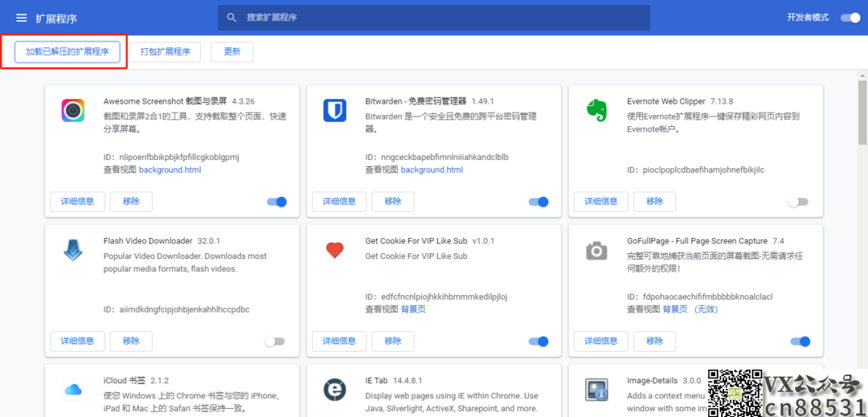Click the Update (更新) button
Image resolution: width=868 pixels, height=417 pixels.
(x=232, y=52)
